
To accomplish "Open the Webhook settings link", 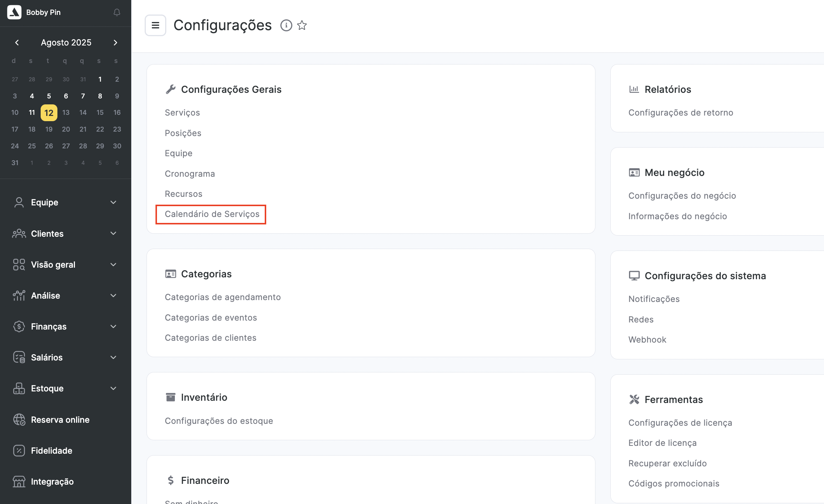I will click(x=647, y=340).
